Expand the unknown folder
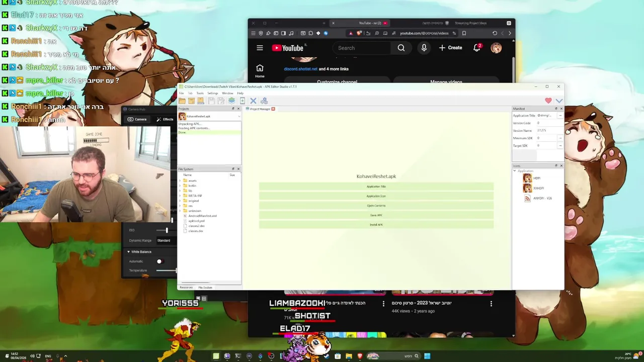Viewport: 644px width, 362px height. 180,211
